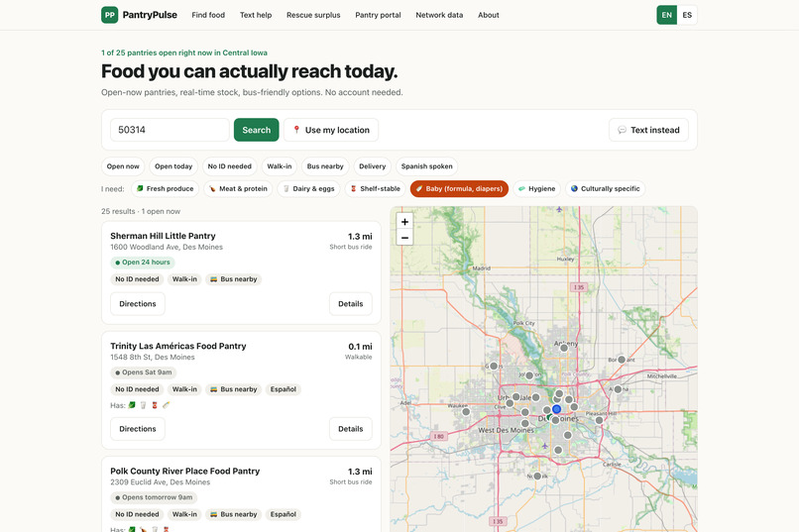
Task: Click the Sherman Hill Little Pantry title
Action: coord(163,236)
